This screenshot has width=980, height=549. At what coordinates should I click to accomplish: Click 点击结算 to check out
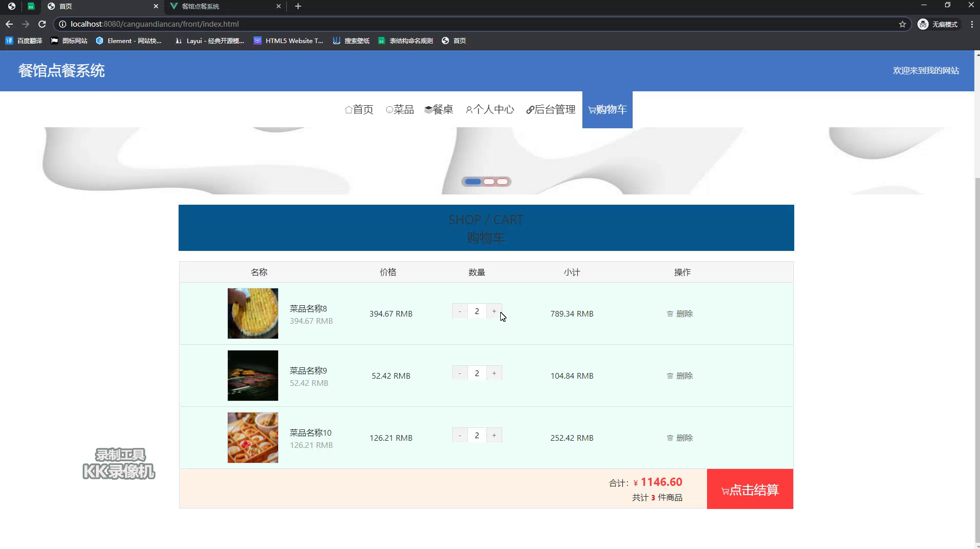point(750,489)
